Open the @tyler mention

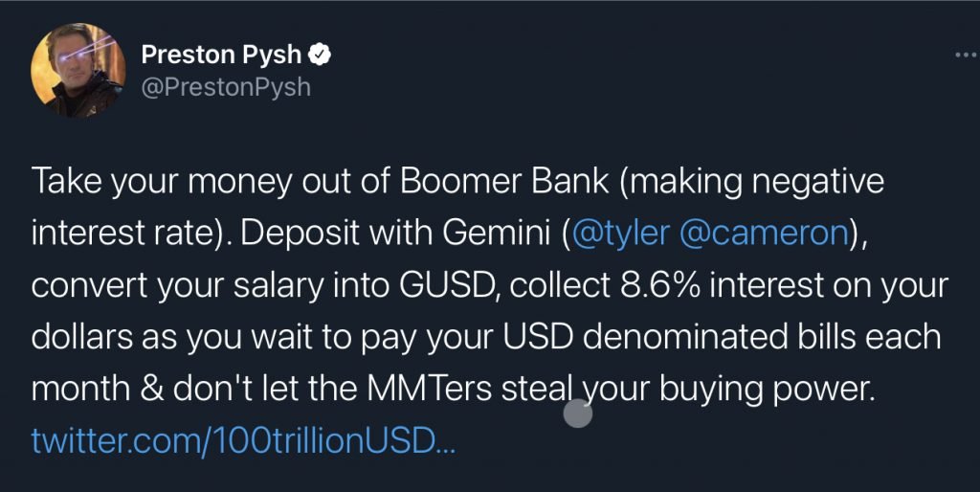620,234
